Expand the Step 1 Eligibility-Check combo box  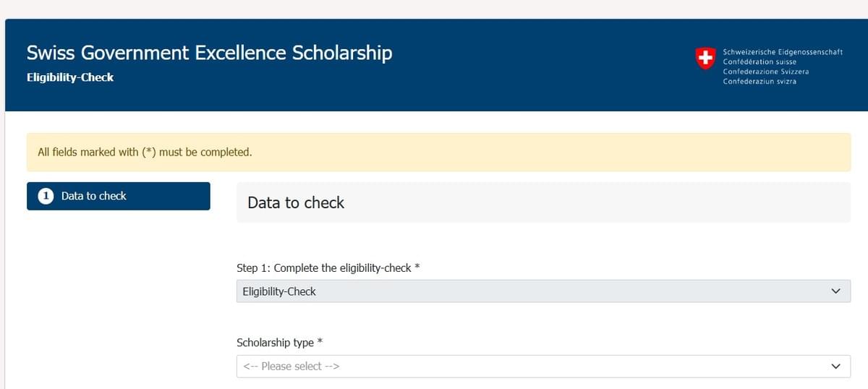(542, 291)
